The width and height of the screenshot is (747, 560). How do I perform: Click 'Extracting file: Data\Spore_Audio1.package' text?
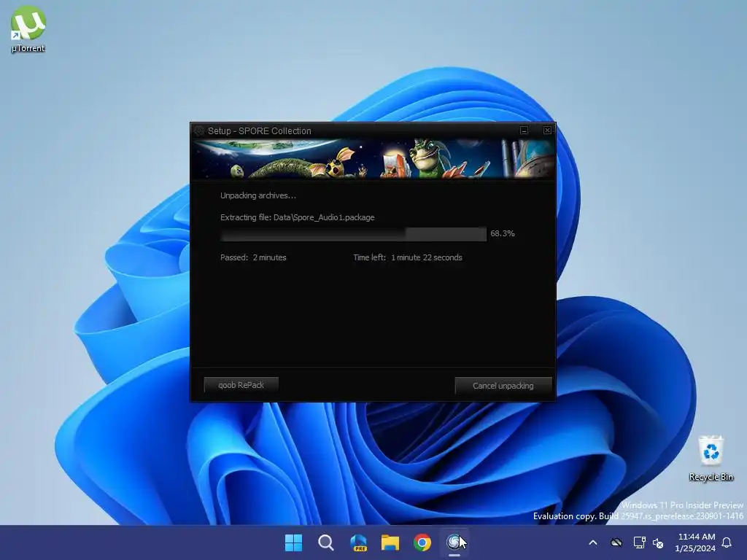tap(298, 217)
